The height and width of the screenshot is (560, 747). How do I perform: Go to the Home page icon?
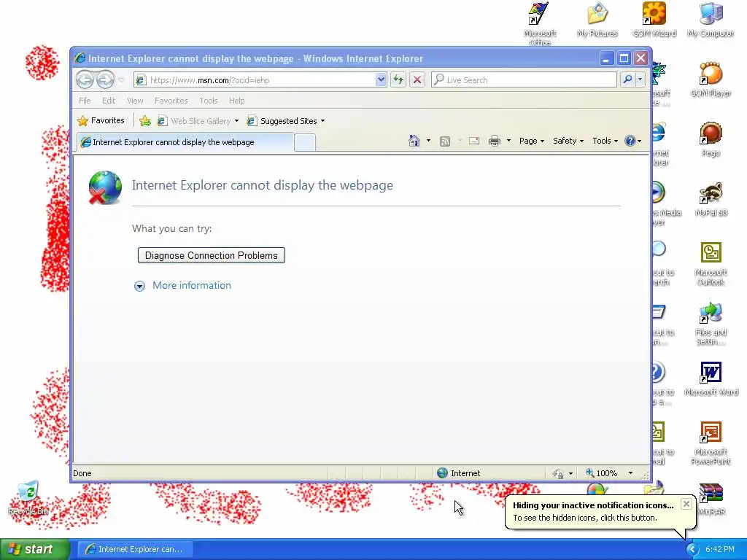414,141
